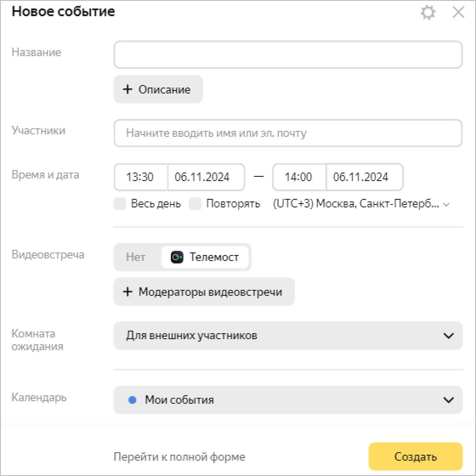Tick the Повторять checkbox

[195, 204]
